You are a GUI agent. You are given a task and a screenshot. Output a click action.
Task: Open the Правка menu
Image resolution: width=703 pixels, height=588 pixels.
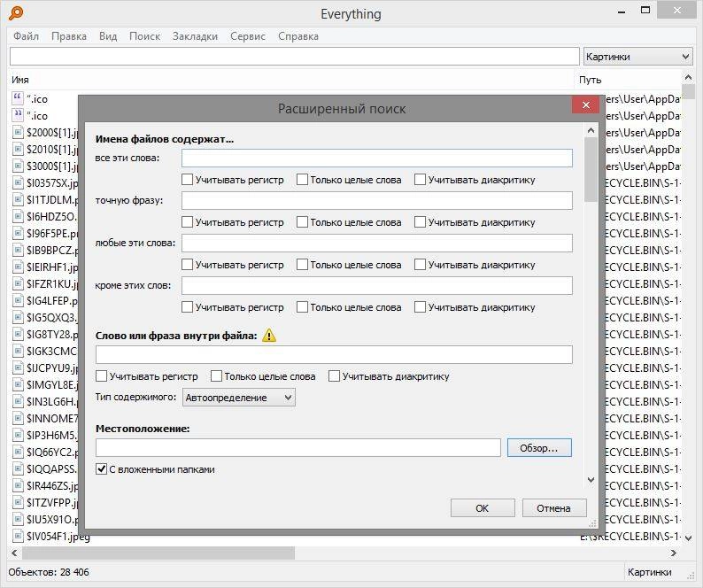[x=69, y=36]
